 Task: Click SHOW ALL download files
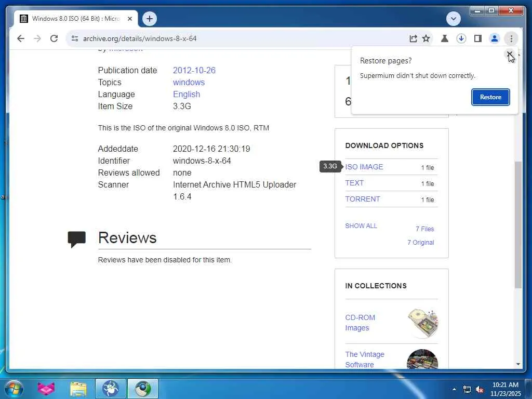coord(361,226)
